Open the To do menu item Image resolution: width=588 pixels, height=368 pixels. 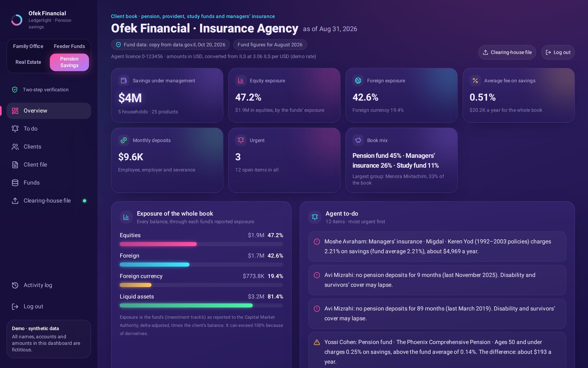pos(49,129)
